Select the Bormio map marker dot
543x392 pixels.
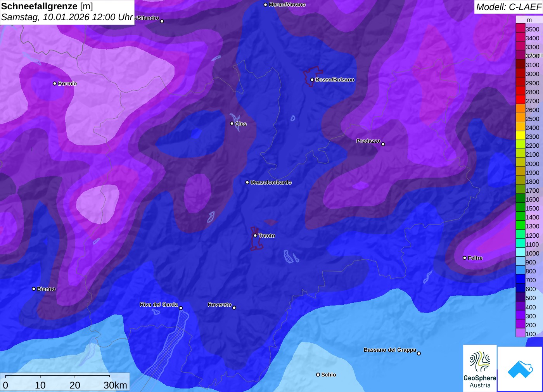click(x=55, y=83)
